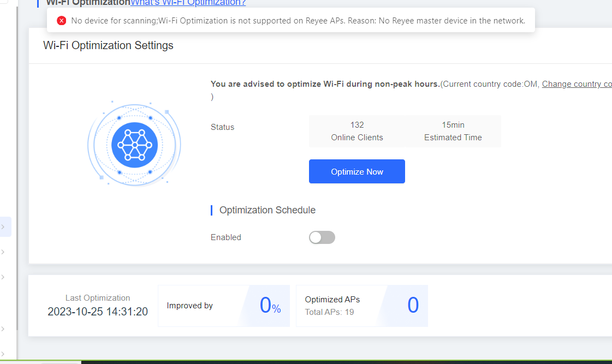Viewport: 612px width, 364px height.
Task: Click the Last Optimization timestamp
Action: click(x=98, y=312)
